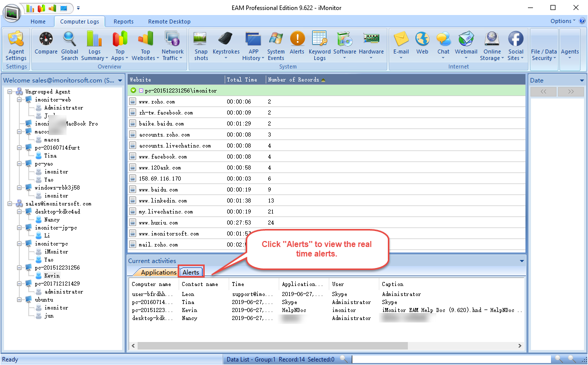Open the Reports ribbon tab
Screen dimensions: 588x365
(124, 21)
